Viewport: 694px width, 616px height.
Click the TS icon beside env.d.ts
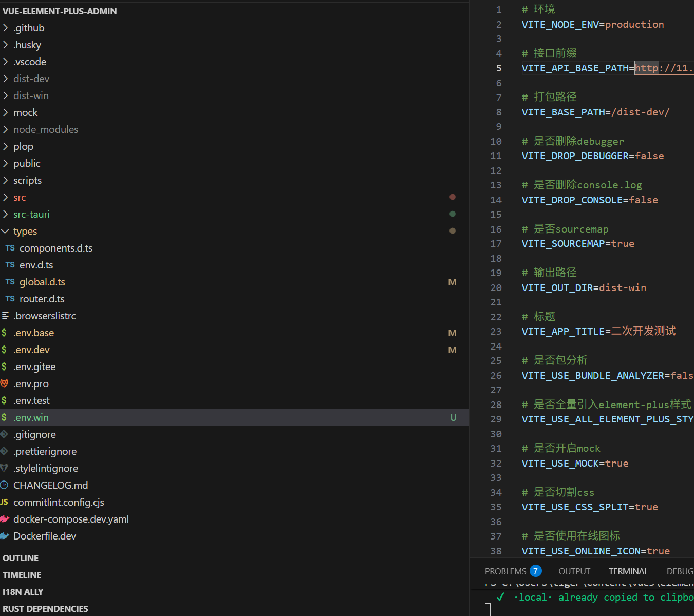coord(10,265)
